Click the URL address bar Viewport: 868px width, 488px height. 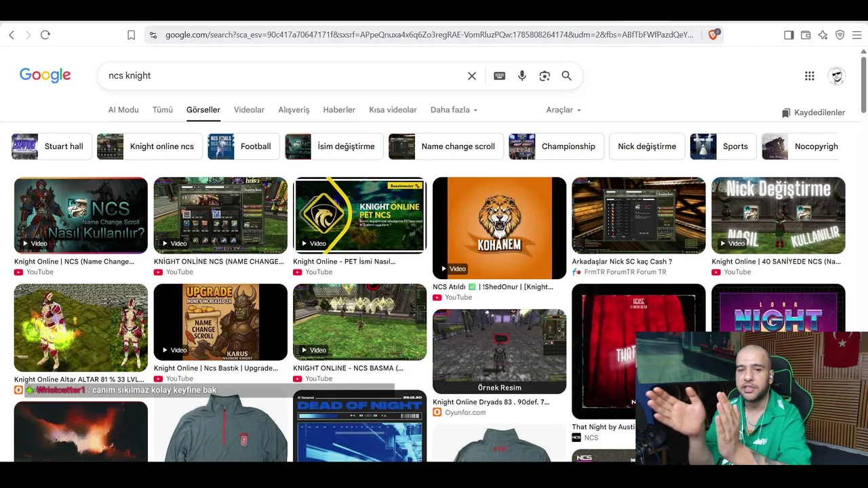[x=429, y=35]
